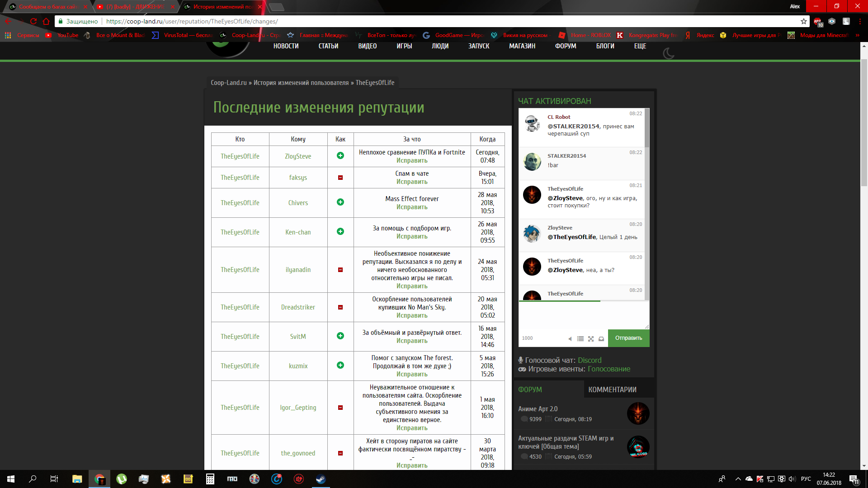868x488 pixels.
Task: Mute chat sound with the speaker icon
Action: [570, 338]
